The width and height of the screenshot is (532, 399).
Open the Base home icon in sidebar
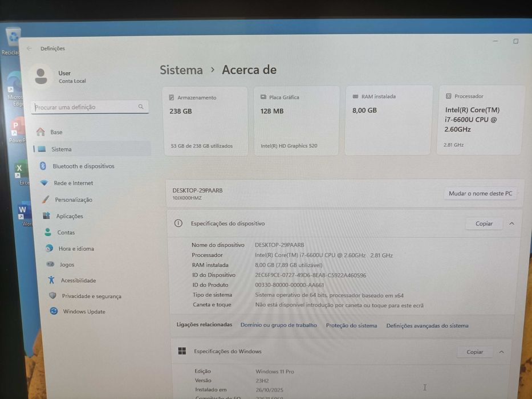[x=40, y=132]
